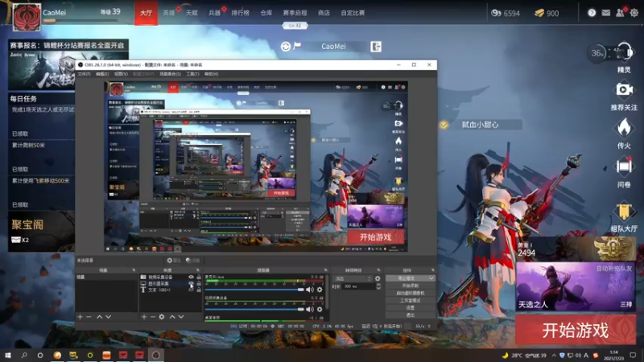644x362 pixels.
Task: Click the red 开始游戏 button
Action: (x=576, y=330)
